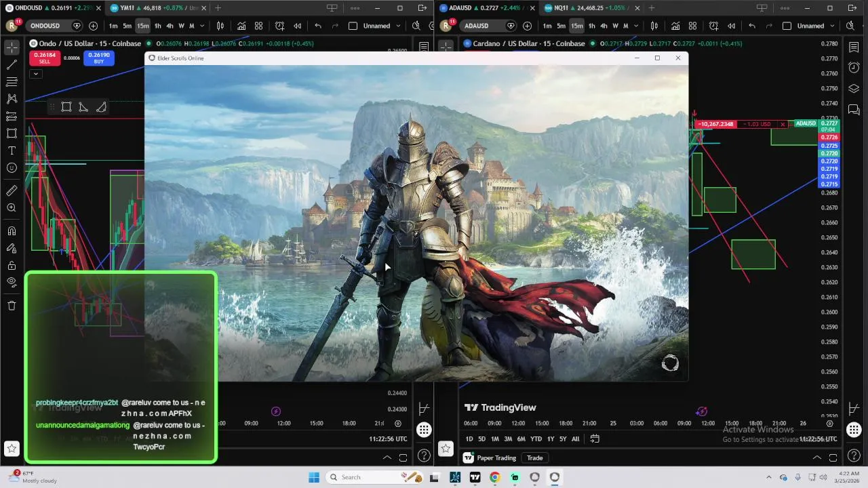Screen dimensions: 868x488
Task: Expand the interval dropdown in ADAUSD window
Action: [636, 26]
